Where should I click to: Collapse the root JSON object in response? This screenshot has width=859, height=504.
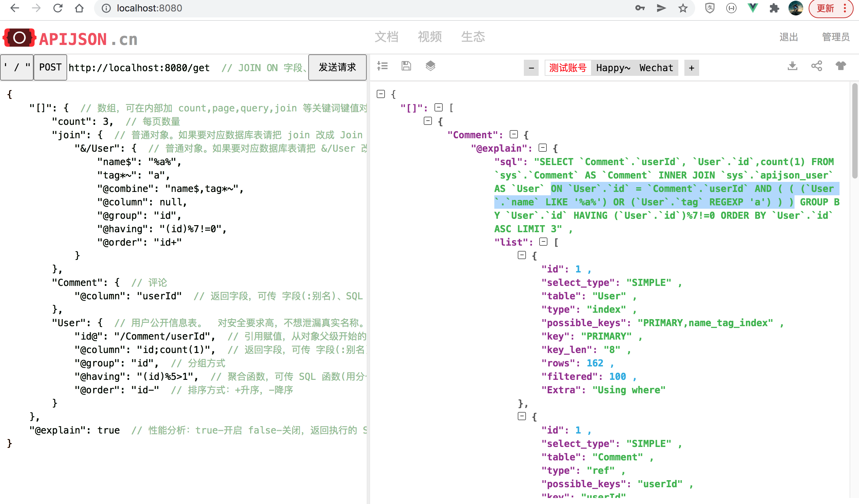pos(381,94)
